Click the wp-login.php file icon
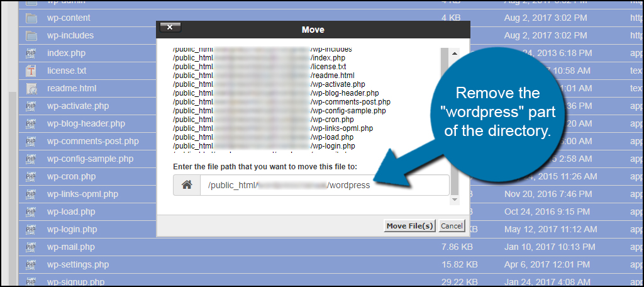The height and width of the screenshot is (287, 644). [x=31, y=230]
